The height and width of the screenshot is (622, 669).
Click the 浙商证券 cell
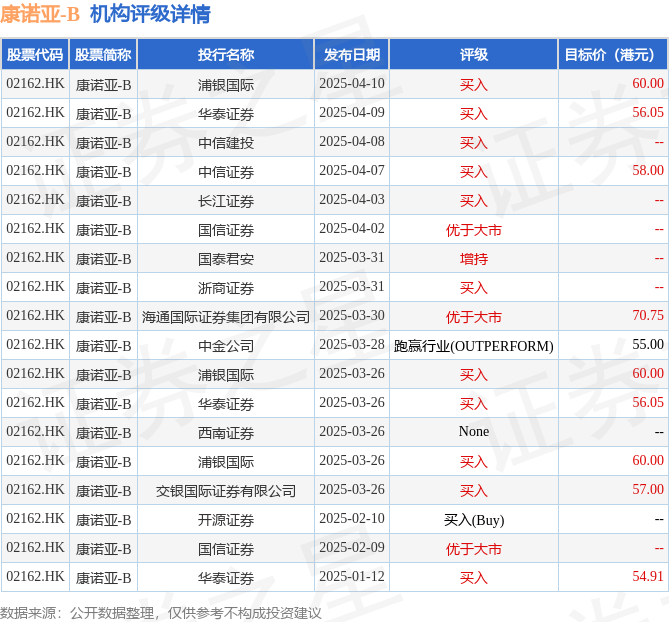click(x=226, y=288)
